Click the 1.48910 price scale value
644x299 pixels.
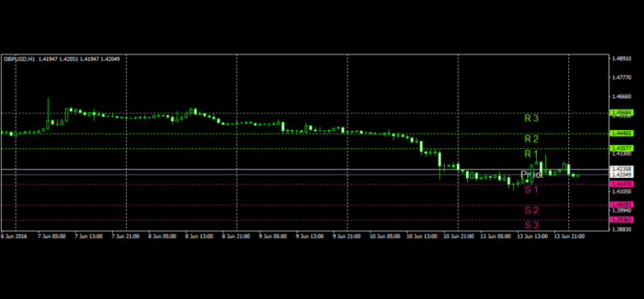[x=622, y=58]
